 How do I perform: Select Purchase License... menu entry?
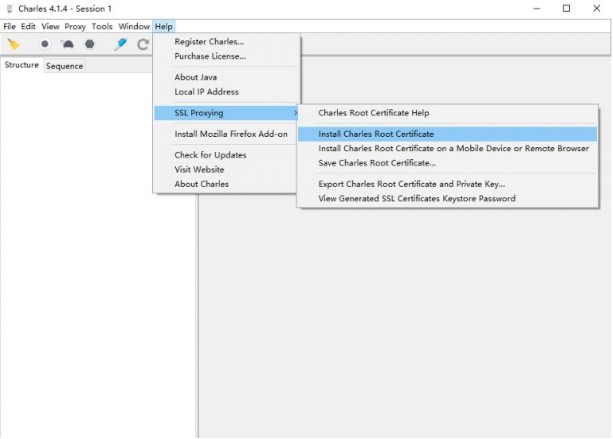(226, 56)
